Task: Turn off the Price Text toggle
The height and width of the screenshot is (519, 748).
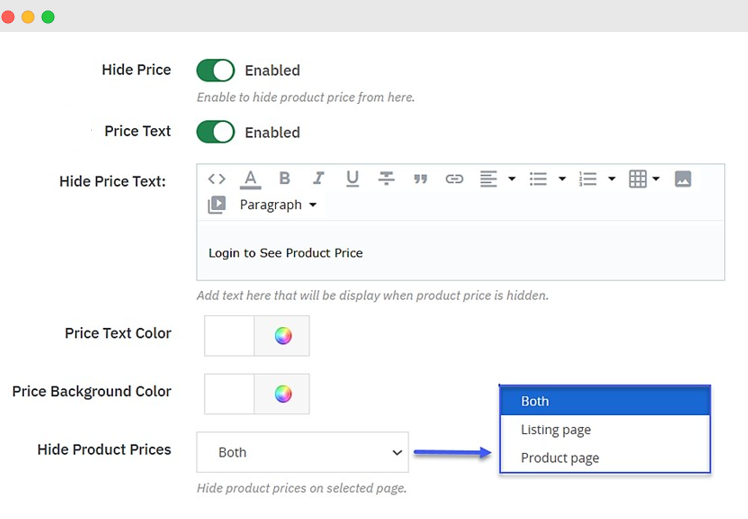Action: point(215,132)
